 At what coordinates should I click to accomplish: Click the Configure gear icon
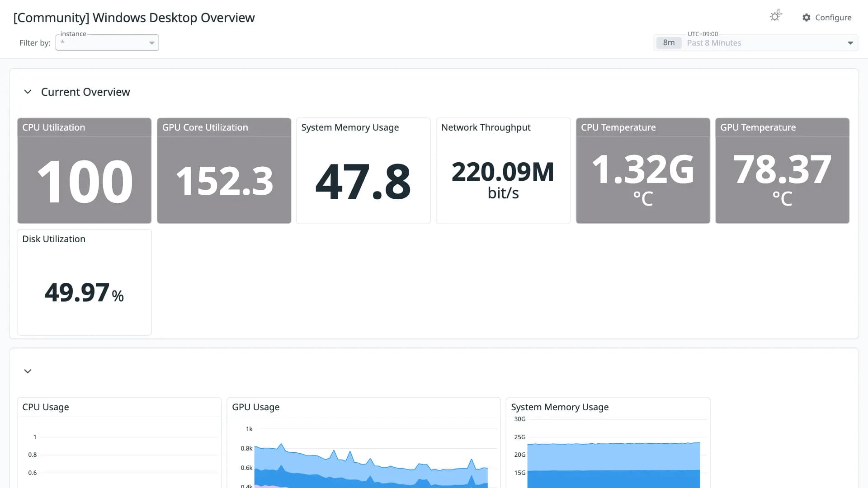(x=807, y=17)
